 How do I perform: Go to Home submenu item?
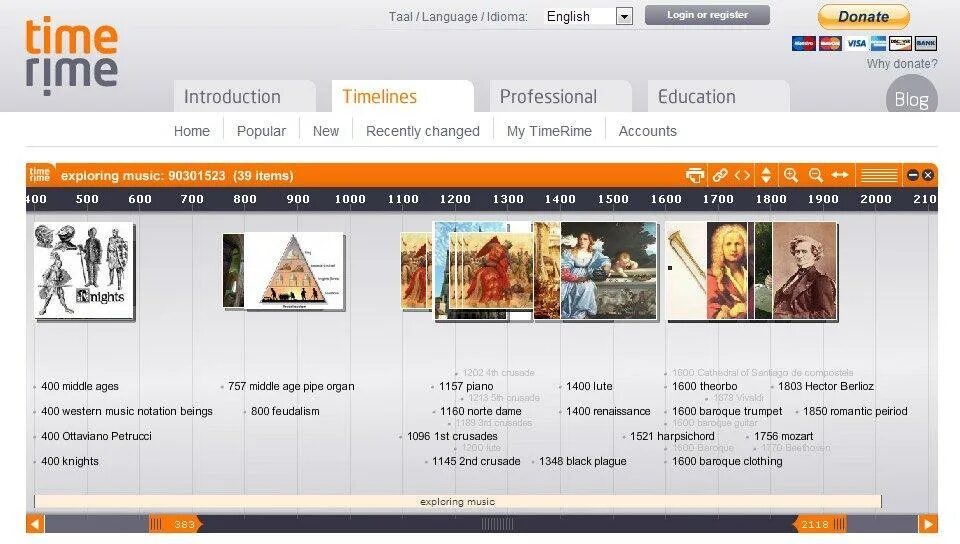tap(192, 131)
